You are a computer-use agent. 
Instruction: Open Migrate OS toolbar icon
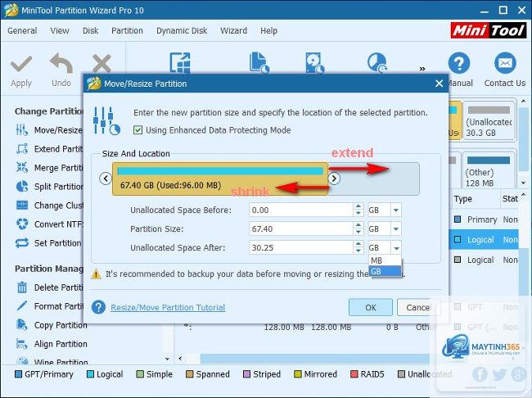click(180, 62)
